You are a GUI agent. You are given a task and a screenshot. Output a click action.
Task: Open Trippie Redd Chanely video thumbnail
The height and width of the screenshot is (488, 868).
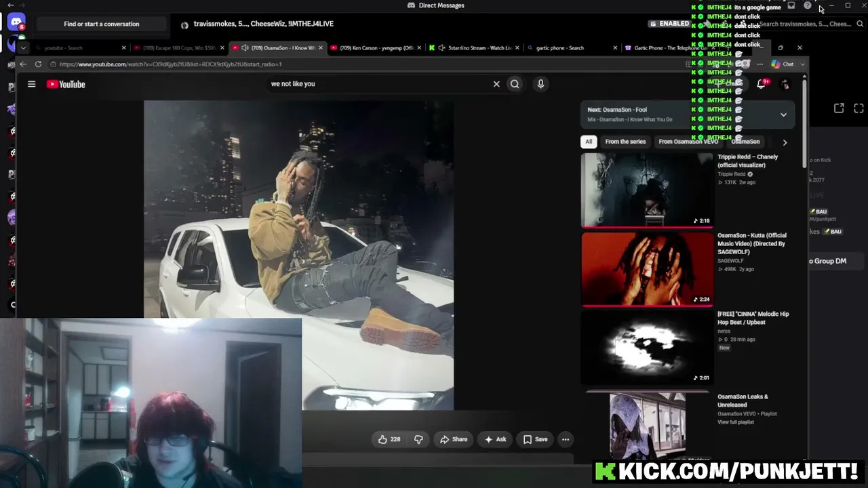pyautogui.click(x=647, y=190)
